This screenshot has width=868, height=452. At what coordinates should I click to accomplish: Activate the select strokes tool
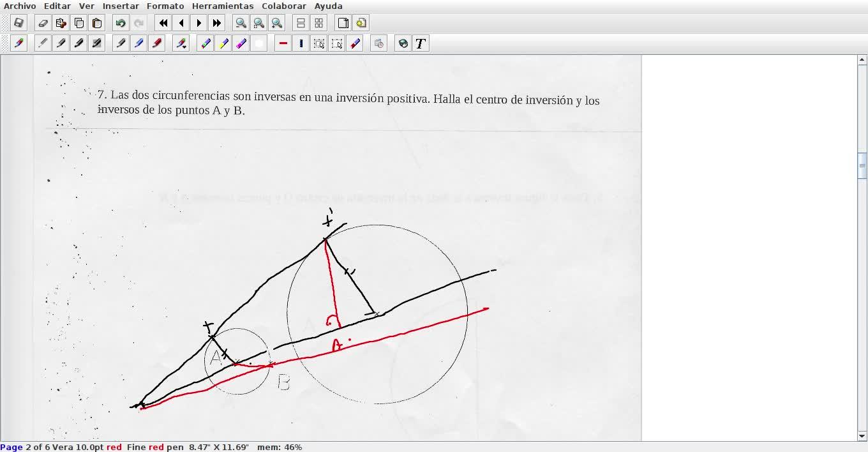(319, 43)
